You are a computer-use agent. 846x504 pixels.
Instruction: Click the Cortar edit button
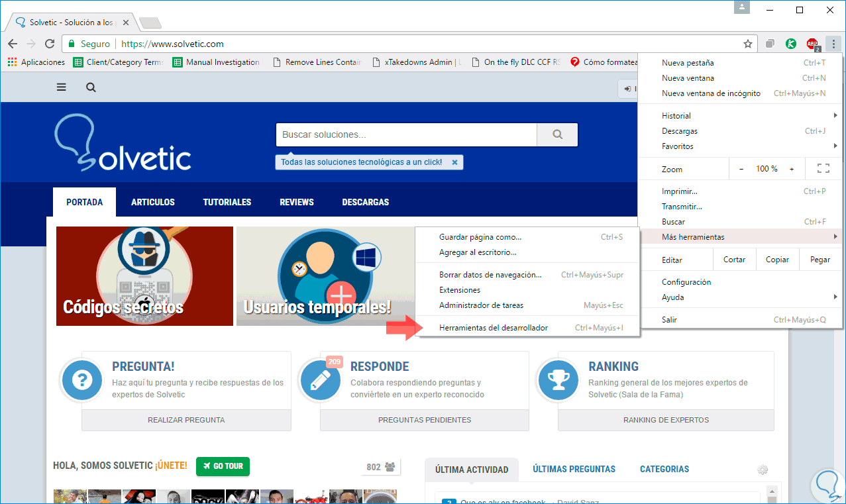[734, 260]
